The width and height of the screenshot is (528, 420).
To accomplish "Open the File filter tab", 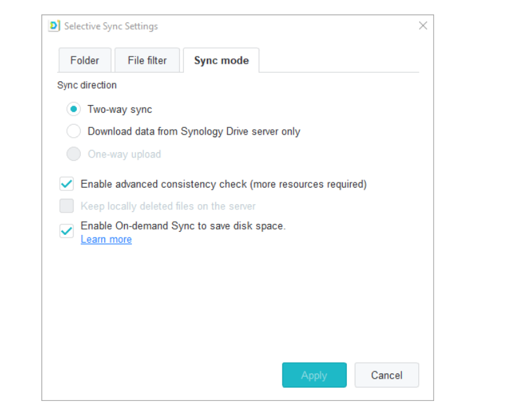I will (x=147, y=60).
